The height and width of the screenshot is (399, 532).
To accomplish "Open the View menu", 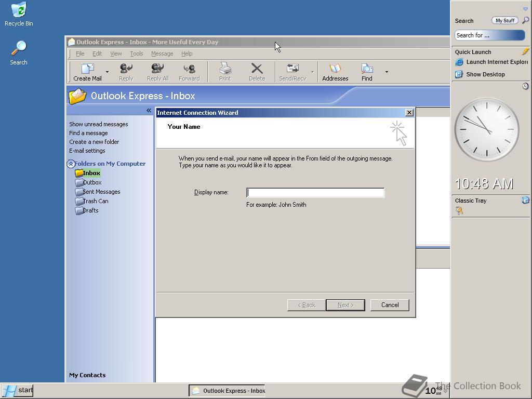I will click(x=116, y=54).
